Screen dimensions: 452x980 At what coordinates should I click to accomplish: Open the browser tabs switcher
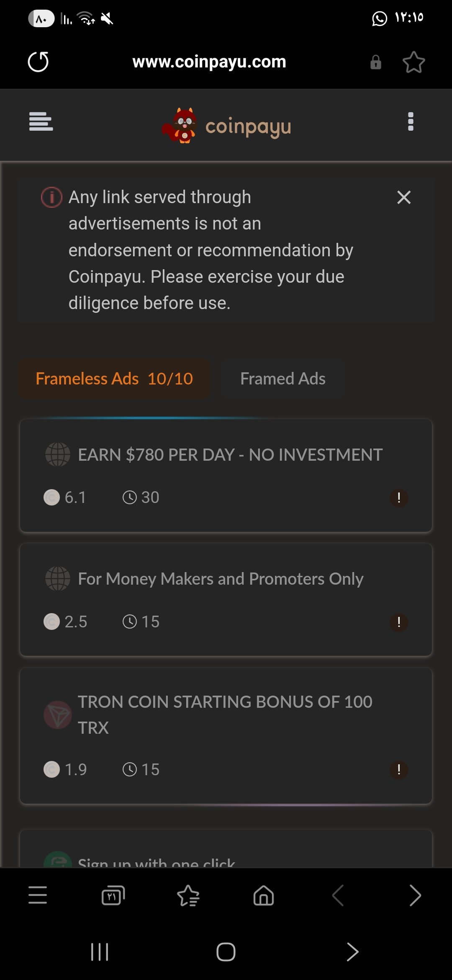click(113, 895)
